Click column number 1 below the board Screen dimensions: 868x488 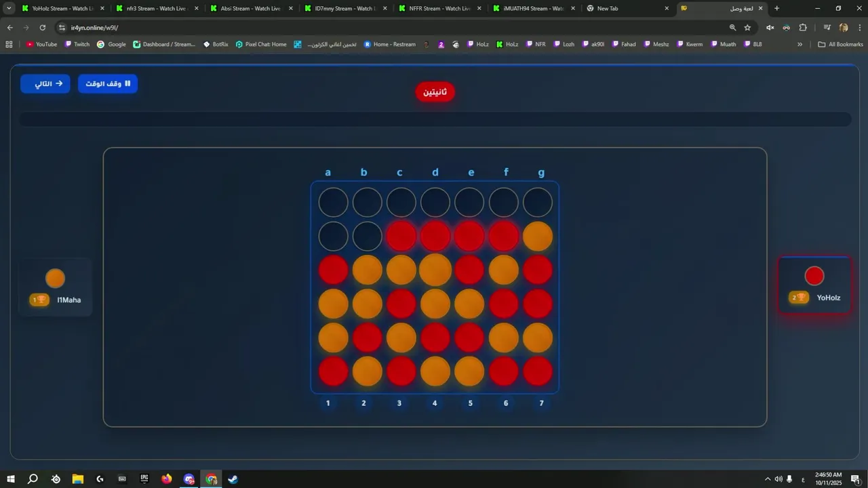click(328, 403)
